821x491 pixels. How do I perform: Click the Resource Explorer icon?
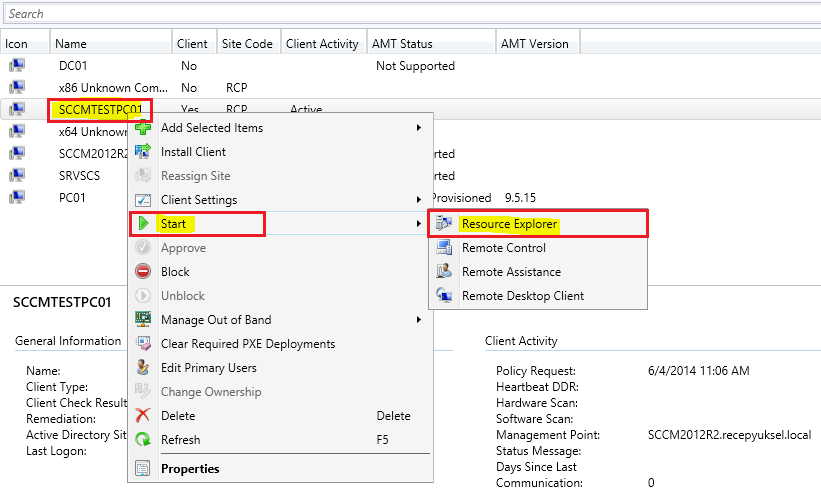[444, 224]
